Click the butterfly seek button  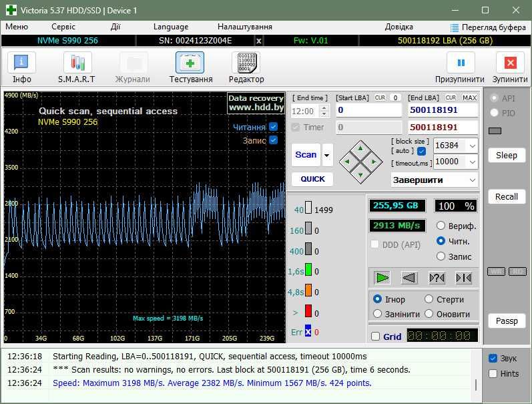tap(464, 278)
